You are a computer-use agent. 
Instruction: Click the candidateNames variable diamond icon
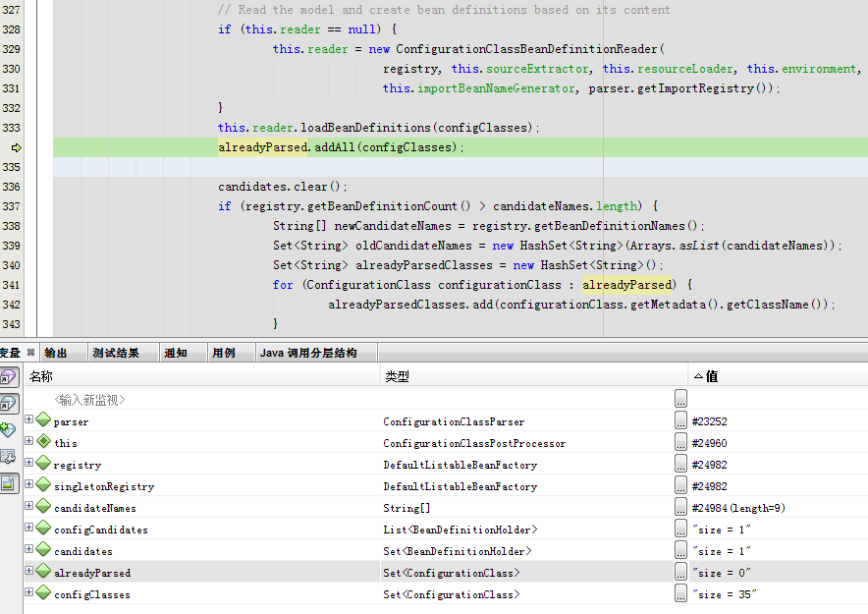coord(43,506)
